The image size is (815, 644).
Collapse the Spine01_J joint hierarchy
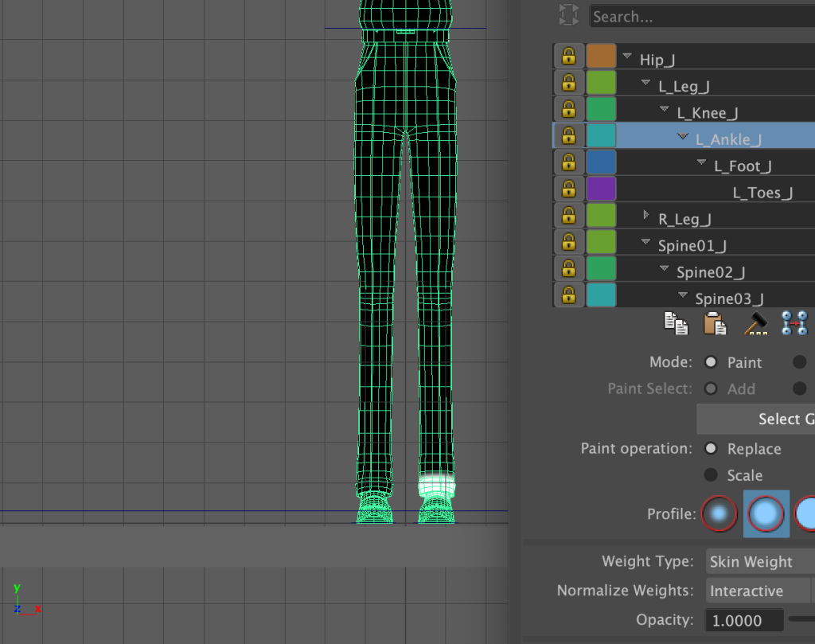[x=646, y=243]
